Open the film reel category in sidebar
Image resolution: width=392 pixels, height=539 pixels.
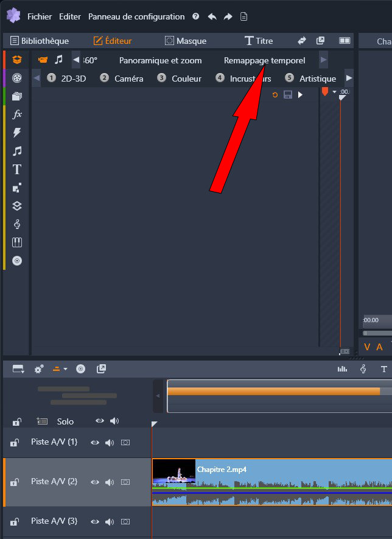pos(17,77)
